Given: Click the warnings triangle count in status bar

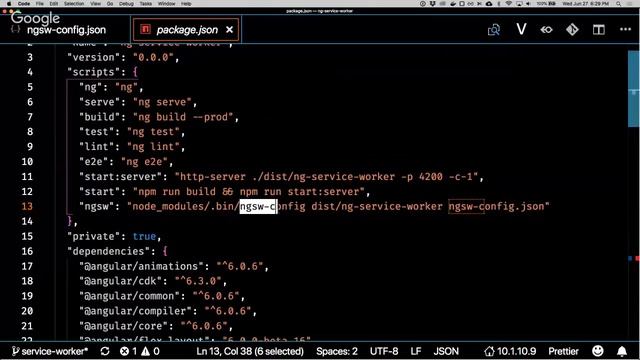Looking at the screenshot, I should coord(150,351).
